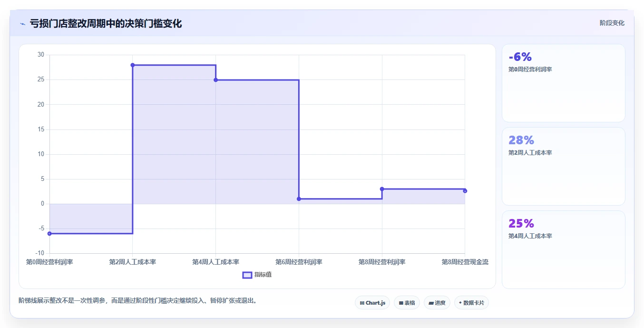644x328 pixels.
Task: Click the x-axis label 第0周经营利润率
Action: coord(49,262)
